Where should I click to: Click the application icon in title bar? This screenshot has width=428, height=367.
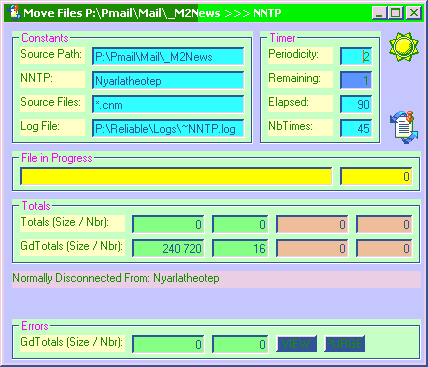coord(14,13)
